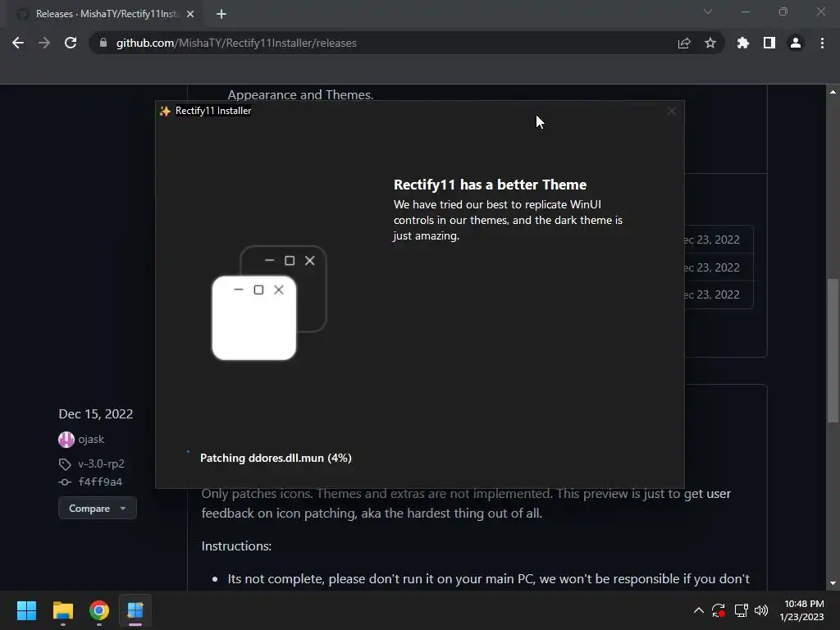
Task: Minimize the Chrome window
Action: click(745, 11)
